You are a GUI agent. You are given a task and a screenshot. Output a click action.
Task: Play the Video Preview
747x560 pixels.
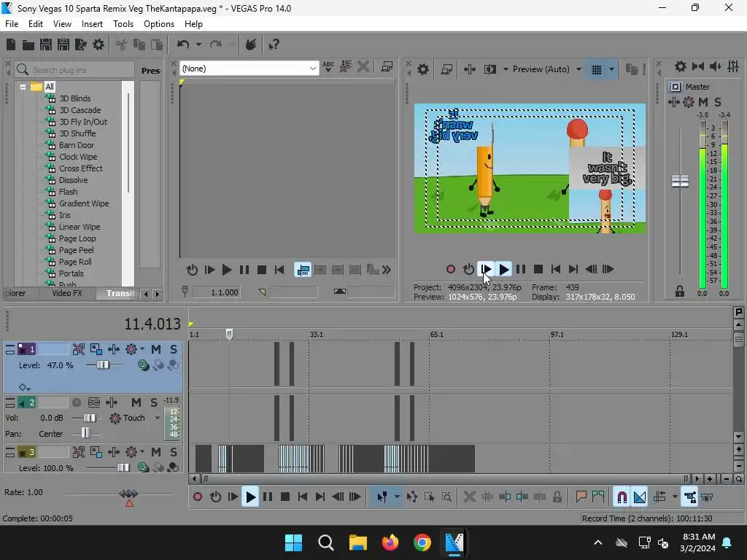point(503,270)
